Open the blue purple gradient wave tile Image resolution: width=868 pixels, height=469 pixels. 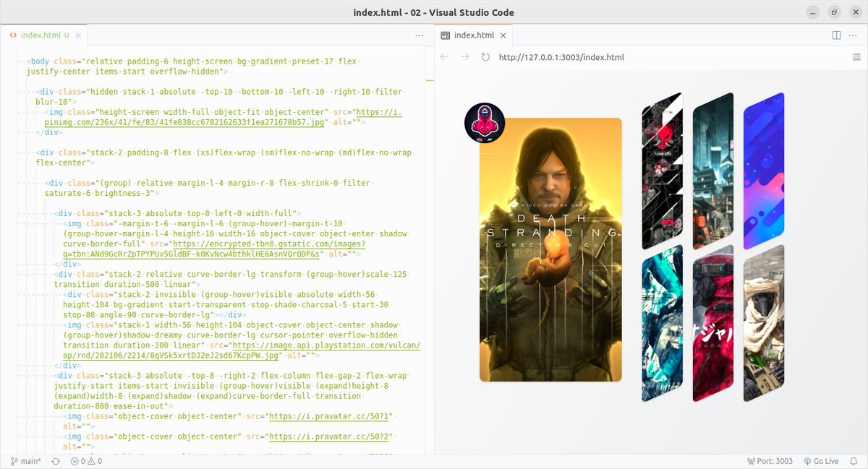764,171
